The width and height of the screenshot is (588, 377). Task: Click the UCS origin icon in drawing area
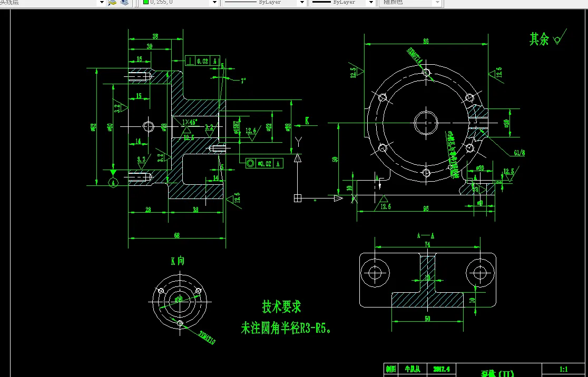[x=298, y=197]
